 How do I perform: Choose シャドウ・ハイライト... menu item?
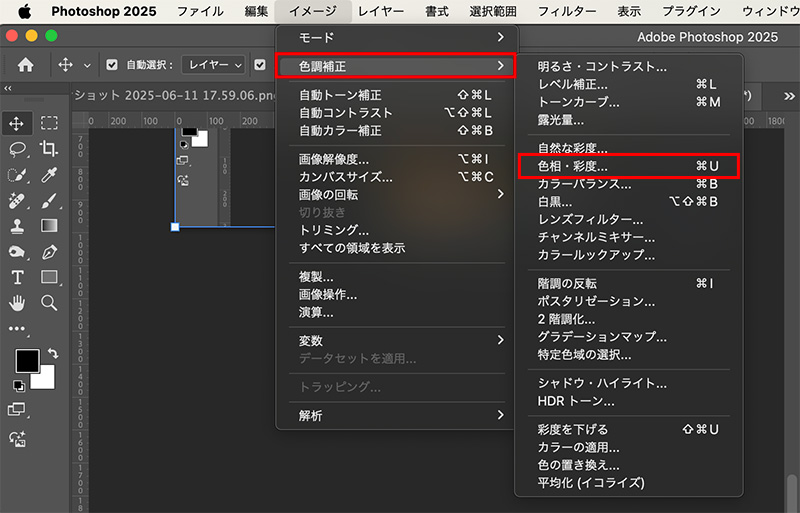click(x=629, y=383)
